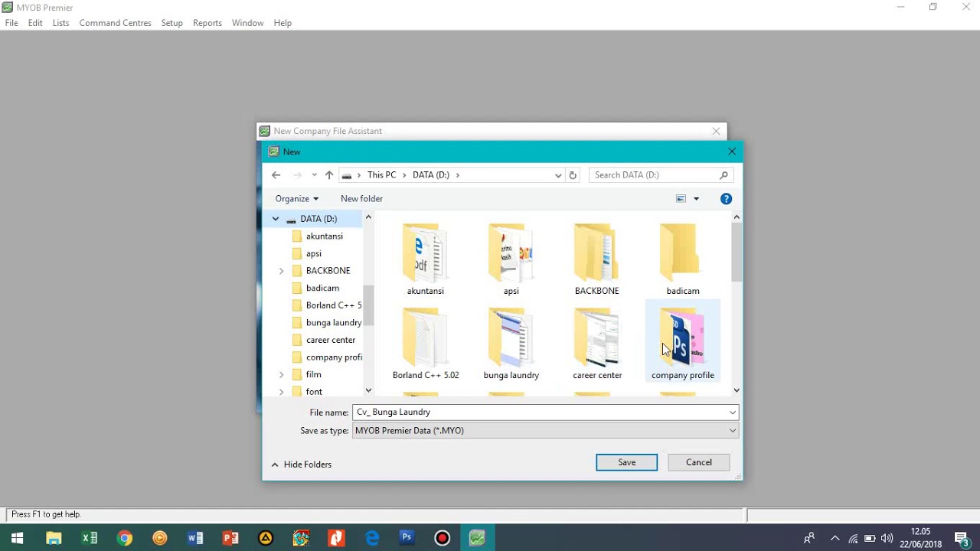The width and height of the screenshot is (980, 551).
Task: Open Microsoft Edge from the taskbar
Action: pos(372,538)
